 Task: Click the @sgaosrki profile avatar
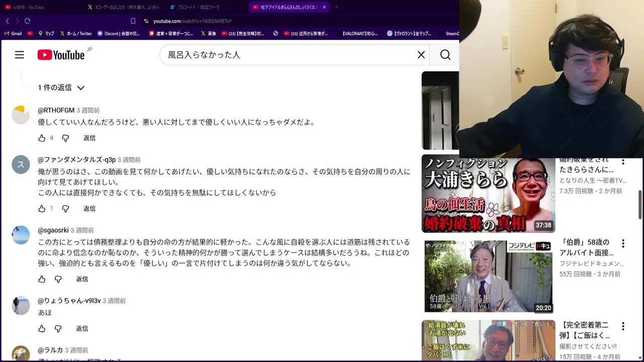tap(21, 235)
